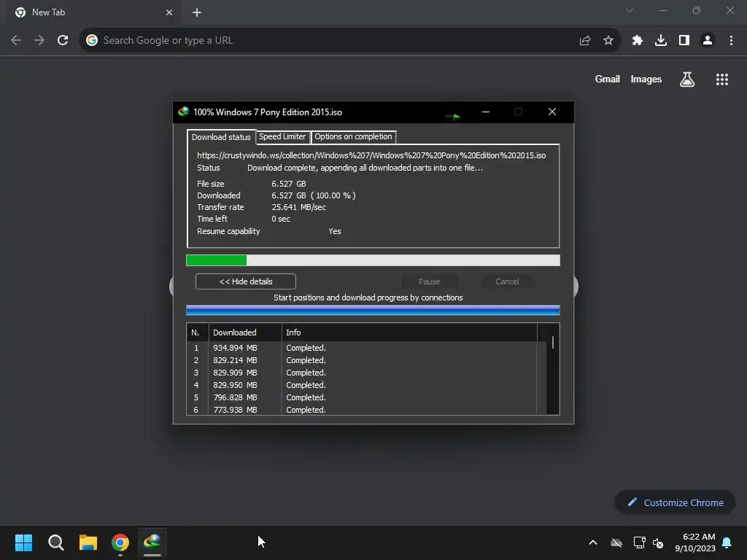Reload the page with refresh icon

click(x=63, y=41)
